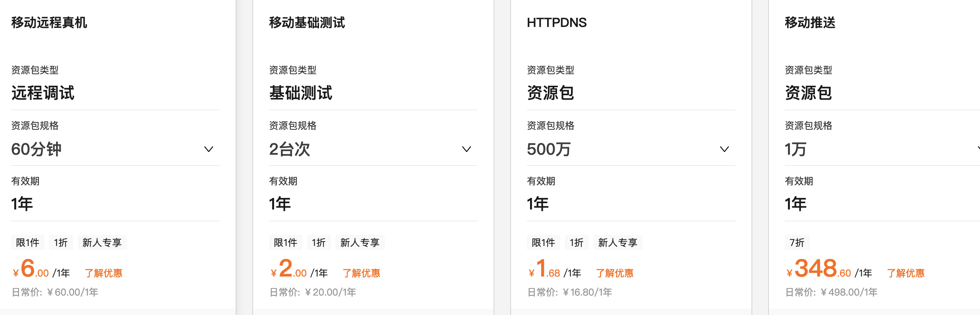Click the 7折 tag on the 移动推送 card
This screenshot has height=315, width=980.
point(797,242)
